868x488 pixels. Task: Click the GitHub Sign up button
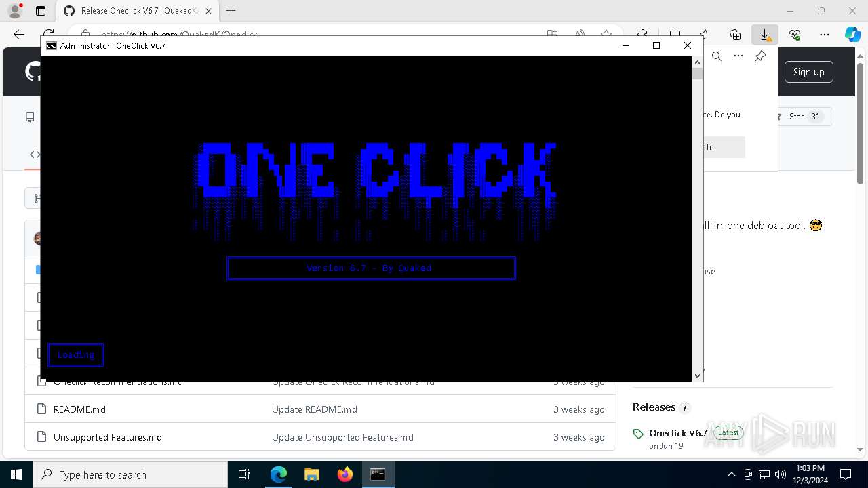(x=808, y=72)
